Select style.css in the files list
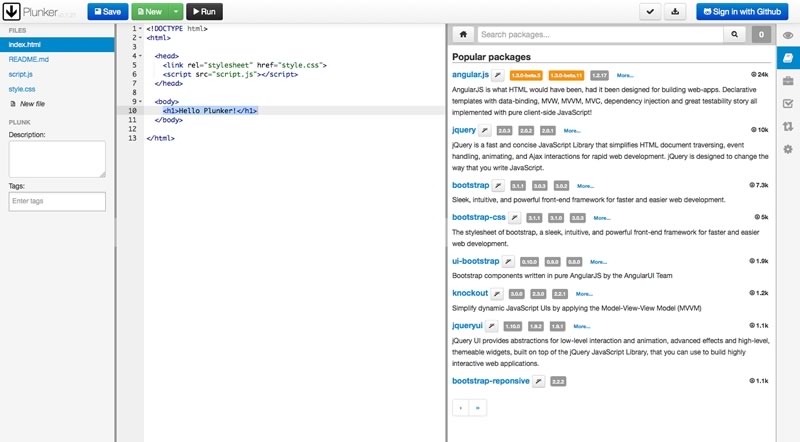The height and width of the screenshot is (442, 800). click(23, 88)
